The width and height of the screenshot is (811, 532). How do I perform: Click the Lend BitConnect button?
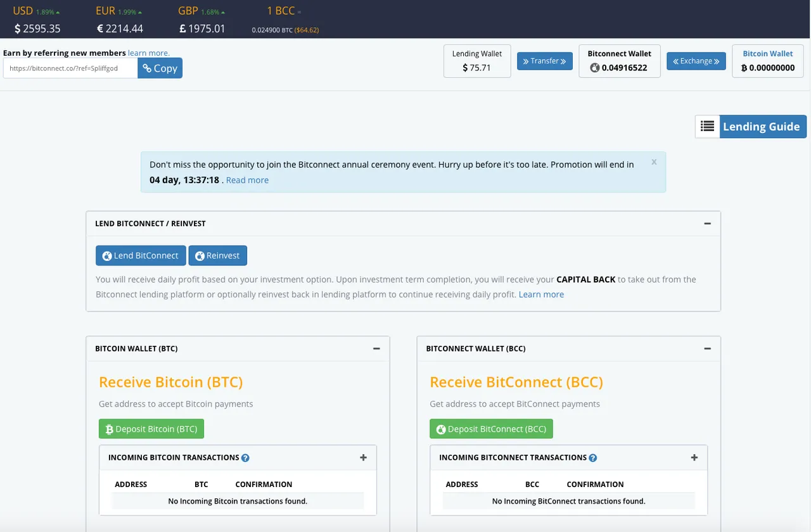point(141,255)
